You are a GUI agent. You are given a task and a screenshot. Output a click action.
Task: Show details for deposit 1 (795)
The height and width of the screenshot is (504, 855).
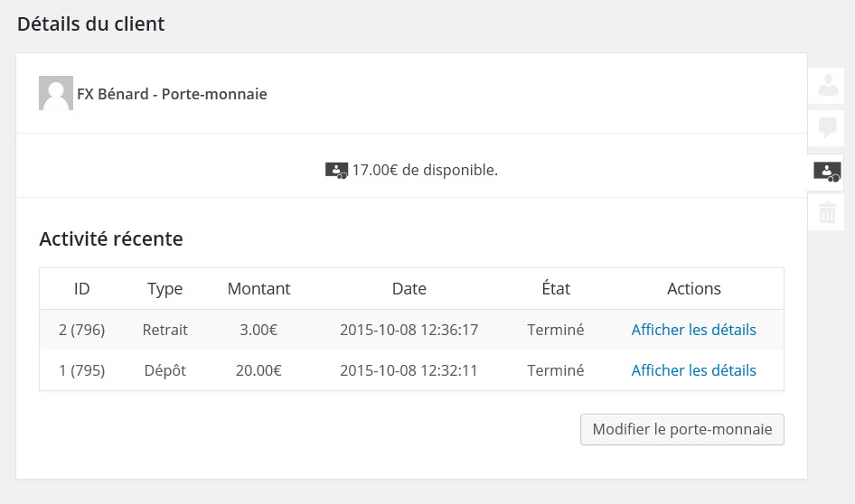click(693, 370)
